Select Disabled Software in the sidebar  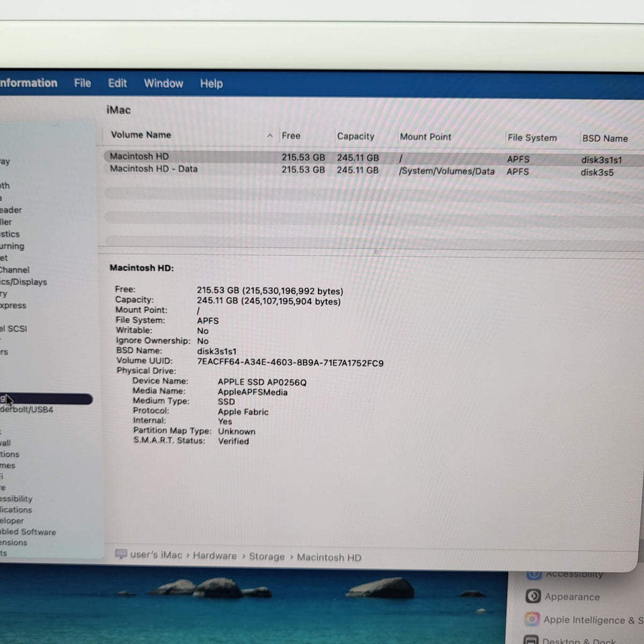pyautogui.click(x=28, y=532)
